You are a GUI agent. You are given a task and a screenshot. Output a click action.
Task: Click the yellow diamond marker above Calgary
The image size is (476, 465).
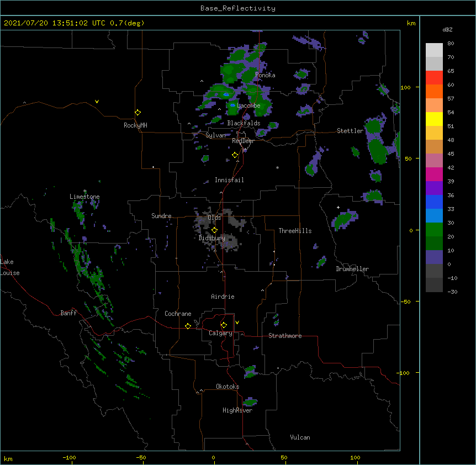point(224,325)
